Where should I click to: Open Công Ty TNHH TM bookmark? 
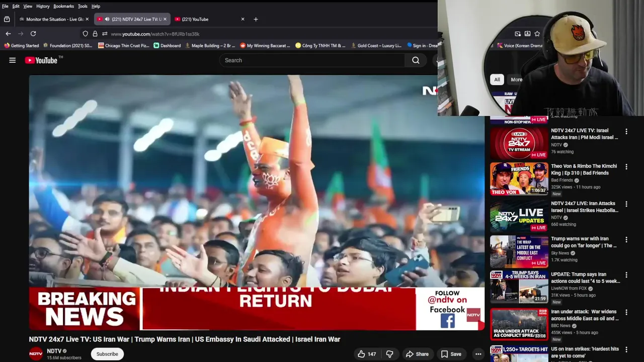[320, 46]
